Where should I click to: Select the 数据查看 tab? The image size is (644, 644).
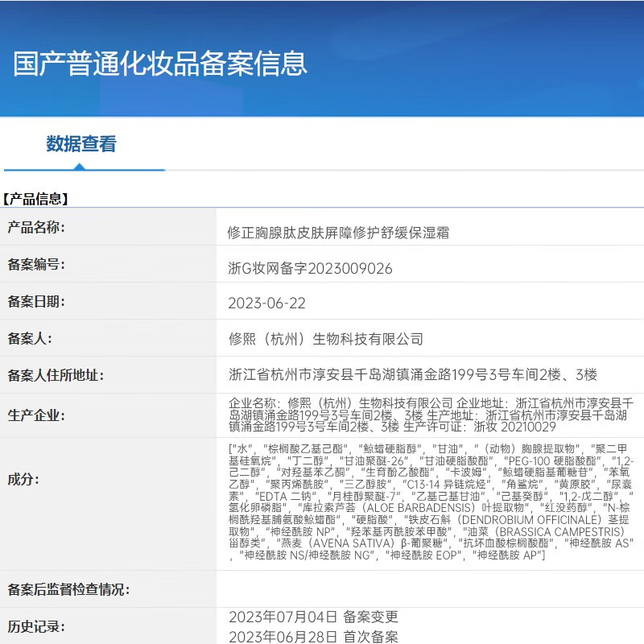[81, 144]
